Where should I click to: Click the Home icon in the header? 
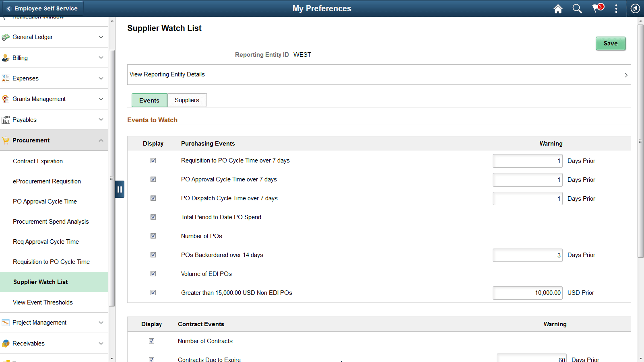point(558,8)
